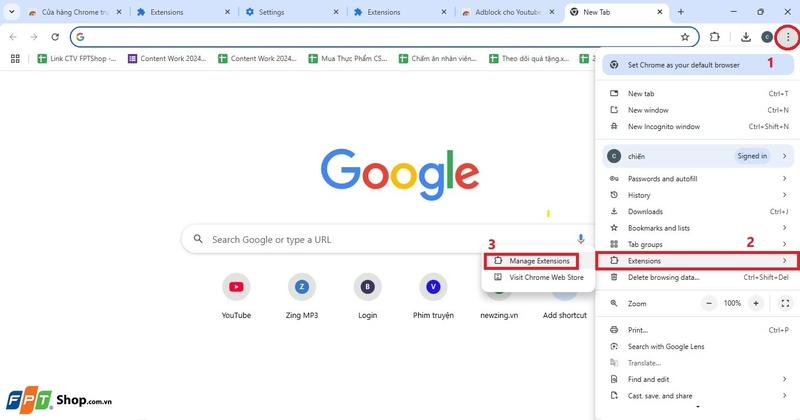The image size is (800, 420).
Task: Reload the page
Action: point(55,37)
